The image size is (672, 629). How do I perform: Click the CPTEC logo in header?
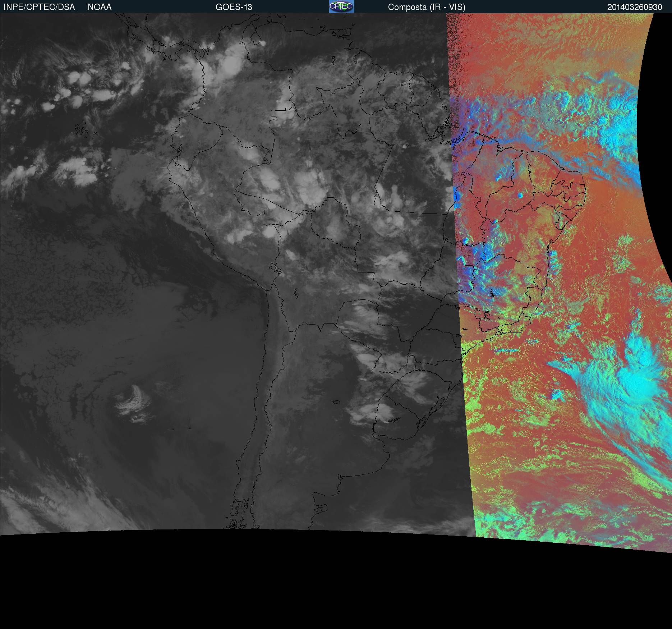341,6
